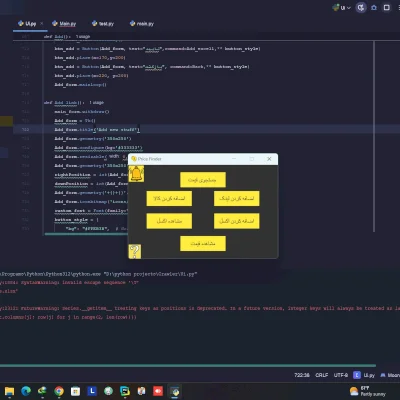Viewport: 400px width, 400px height.
Task: Click the 'اضافه کردن لینک' add link button
Action: pos(237,198)
